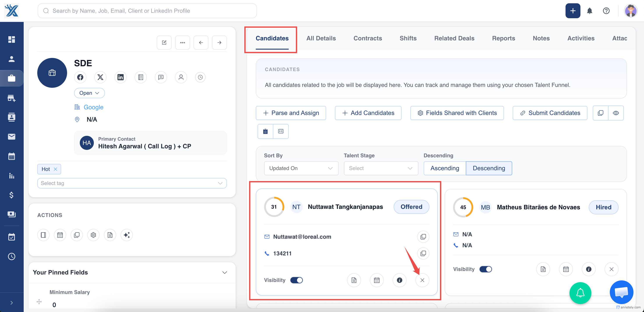Open the mail icon in sidebar
Viewport: 644px width, 312px height.
[x=11, y=137]
